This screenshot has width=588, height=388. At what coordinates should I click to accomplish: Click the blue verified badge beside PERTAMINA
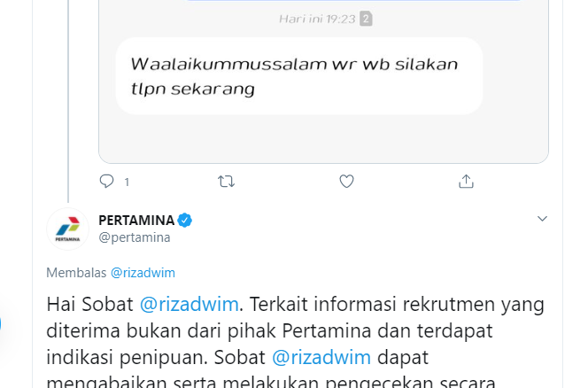tap(185, 221)
